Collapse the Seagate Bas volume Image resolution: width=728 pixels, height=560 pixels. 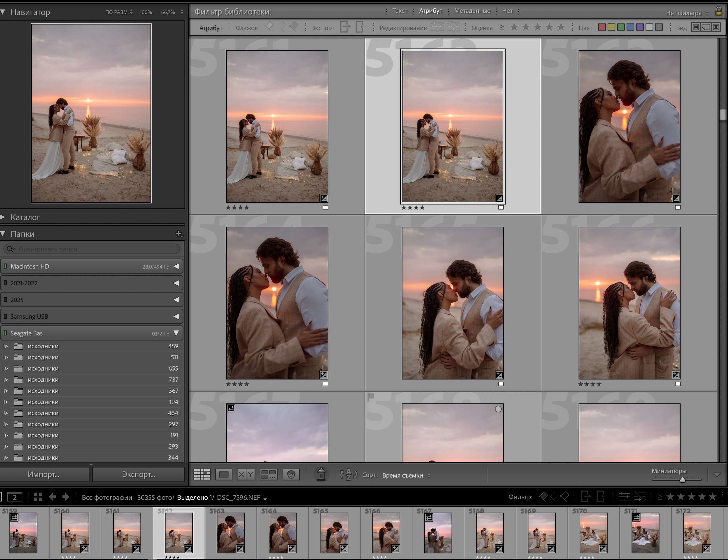click(x=176, y=333)
